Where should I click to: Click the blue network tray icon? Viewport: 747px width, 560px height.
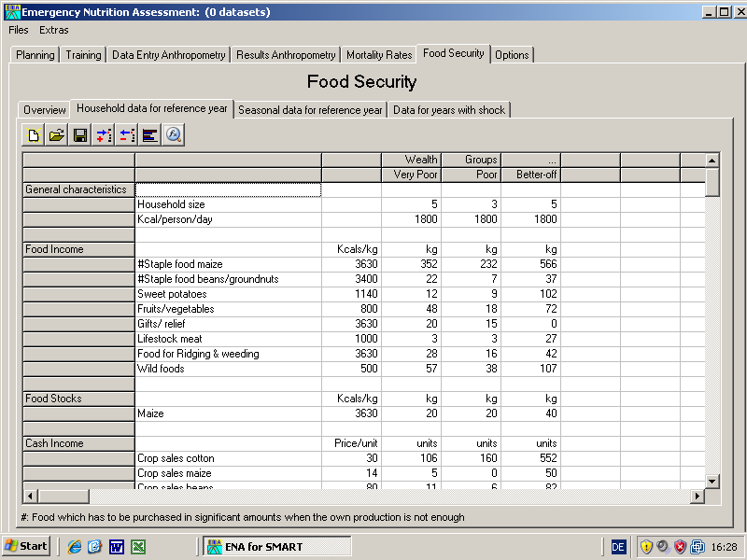(698, 547)
